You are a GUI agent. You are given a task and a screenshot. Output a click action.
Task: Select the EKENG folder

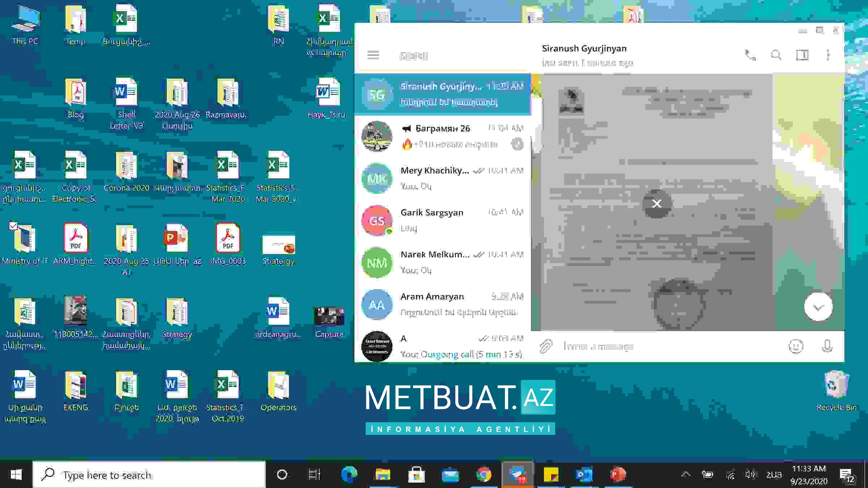click(76, 391)
